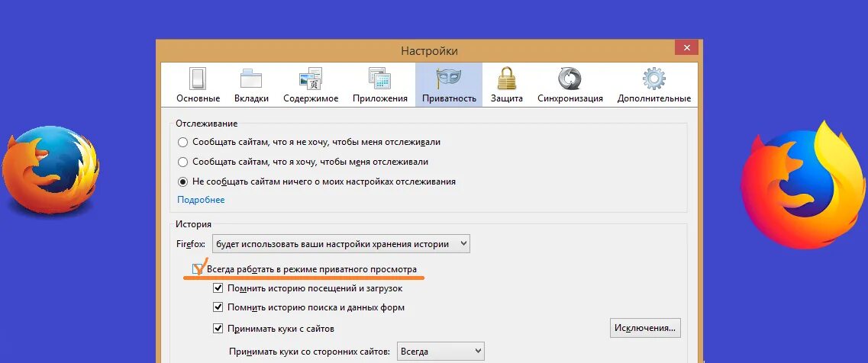Expand the Firefox history mode dropdown
The width and height of the screenshot is (868, 363).
pos(341,244)
